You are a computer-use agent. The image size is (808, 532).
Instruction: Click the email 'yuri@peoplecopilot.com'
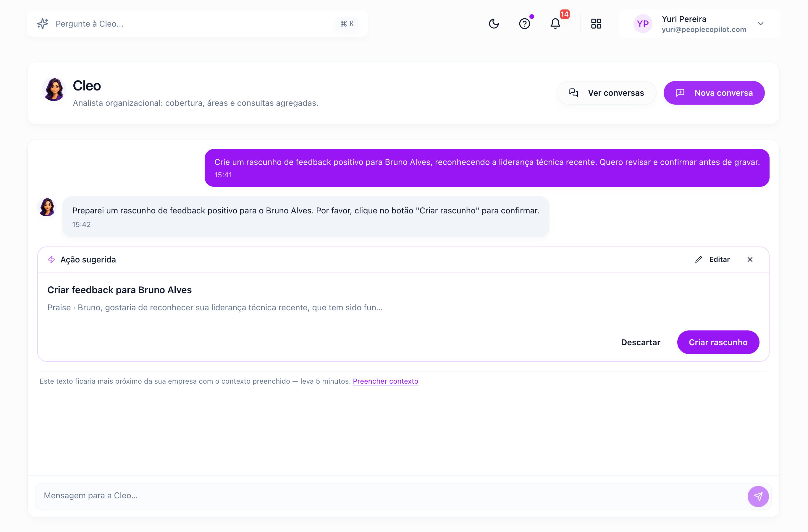click(x=704, y=30)
